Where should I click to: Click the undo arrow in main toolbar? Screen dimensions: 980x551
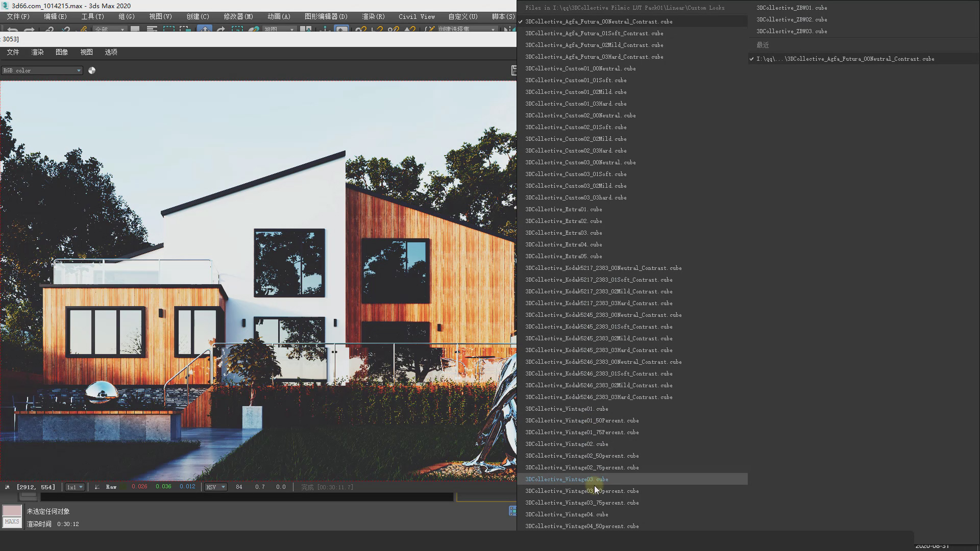pyautogui.click(x=13, y=30)
